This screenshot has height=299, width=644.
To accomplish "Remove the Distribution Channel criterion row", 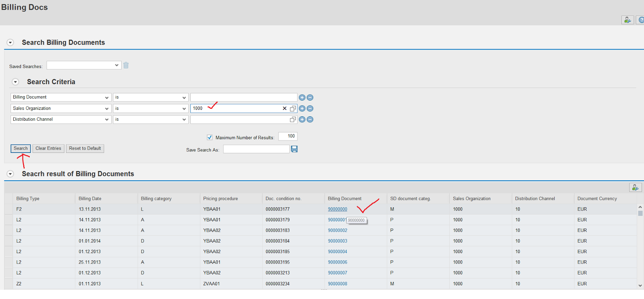I will (x=310, y=120).
